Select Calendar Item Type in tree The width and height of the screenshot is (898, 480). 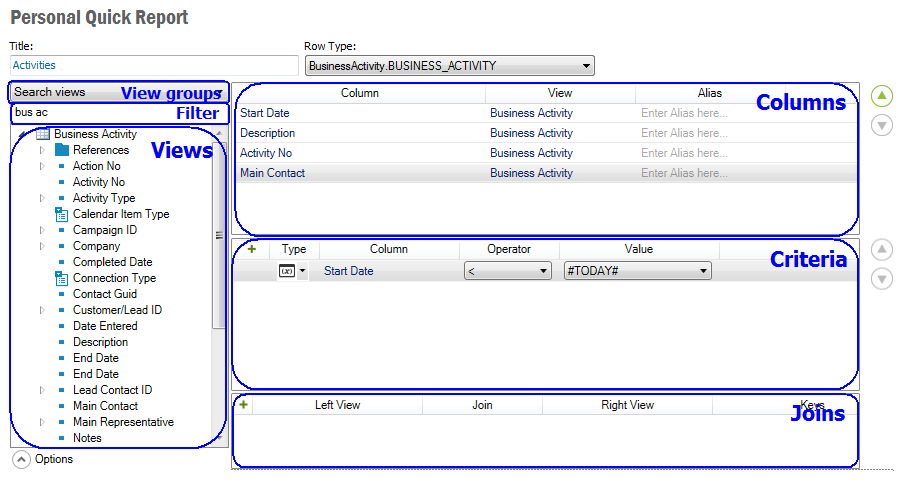point(121,214)
